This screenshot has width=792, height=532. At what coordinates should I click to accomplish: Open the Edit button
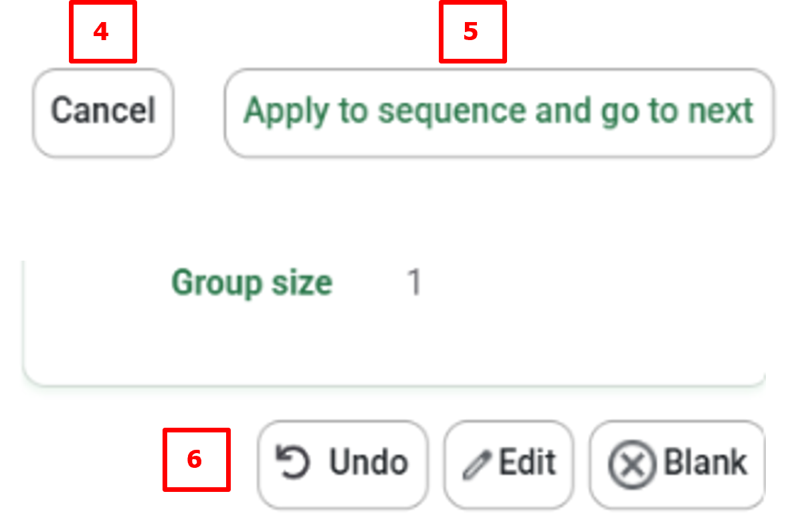pyautogui.click(x=508, y=464)
